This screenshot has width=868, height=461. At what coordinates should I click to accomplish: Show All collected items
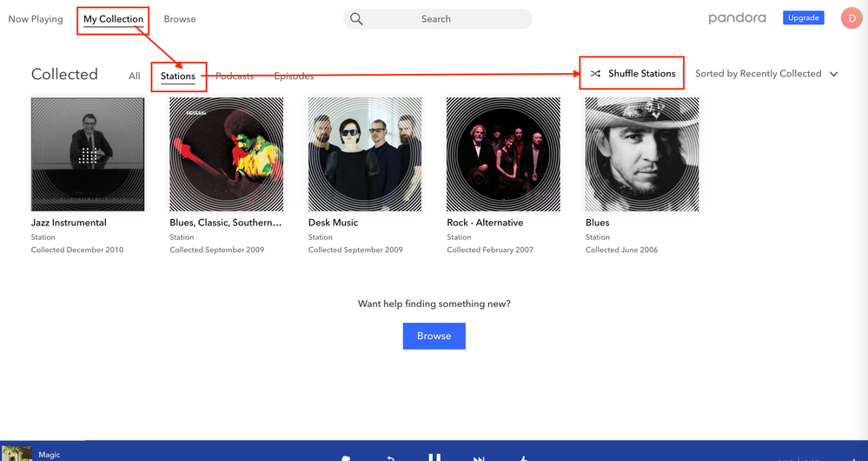tap(134, 77)
